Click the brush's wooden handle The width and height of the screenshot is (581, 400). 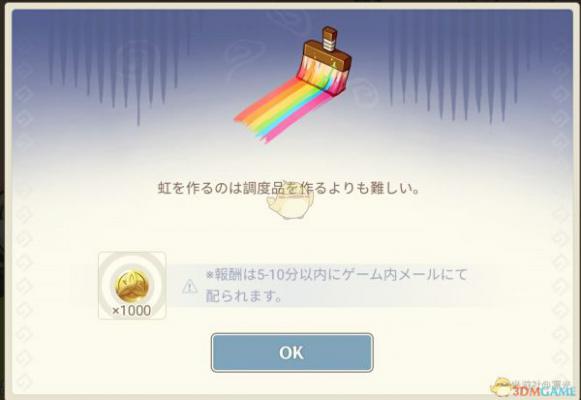pyautogui.click(x=329, y=37)
